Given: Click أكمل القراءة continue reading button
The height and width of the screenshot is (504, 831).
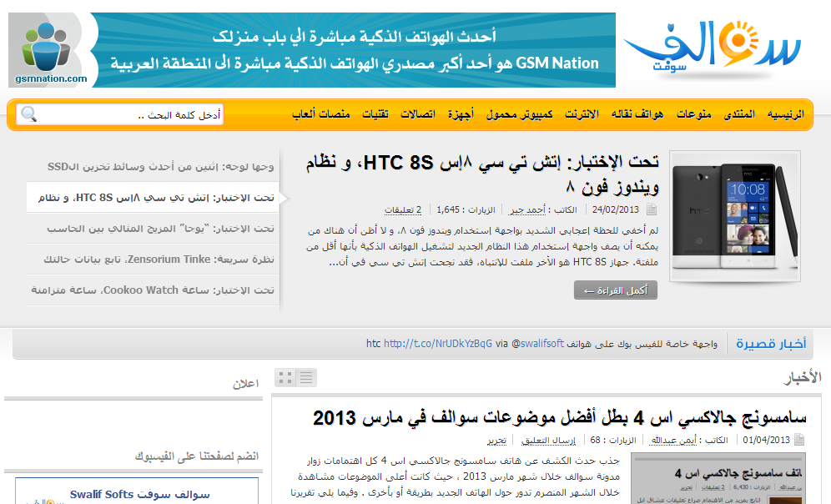Looking at the screenshot, I should coord(615,290).
